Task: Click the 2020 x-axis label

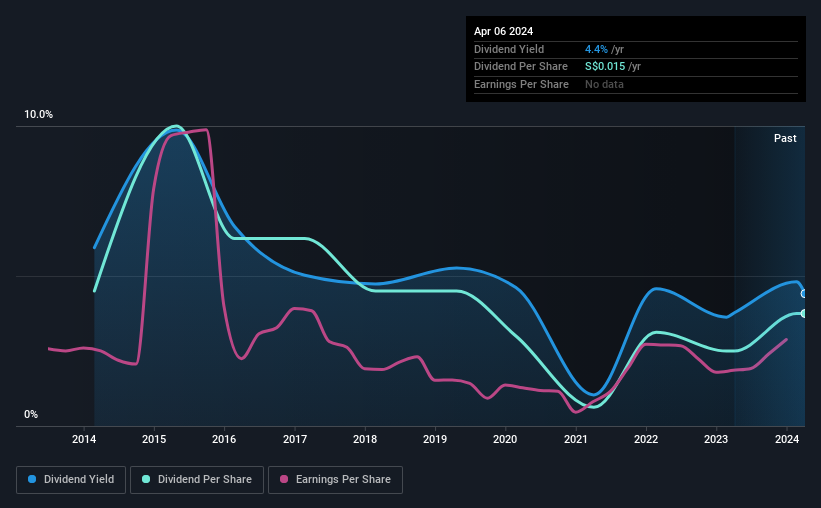Action: click(x=505, y=439)
